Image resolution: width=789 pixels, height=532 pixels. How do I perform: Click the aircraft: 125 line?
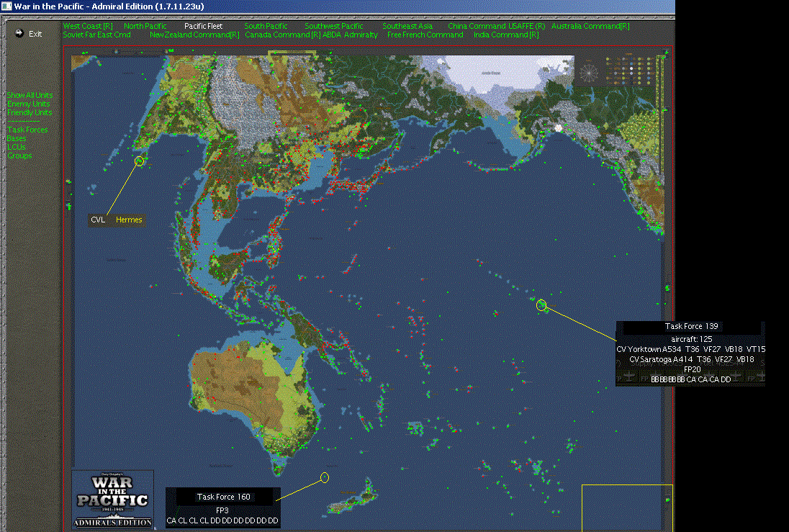691,339
